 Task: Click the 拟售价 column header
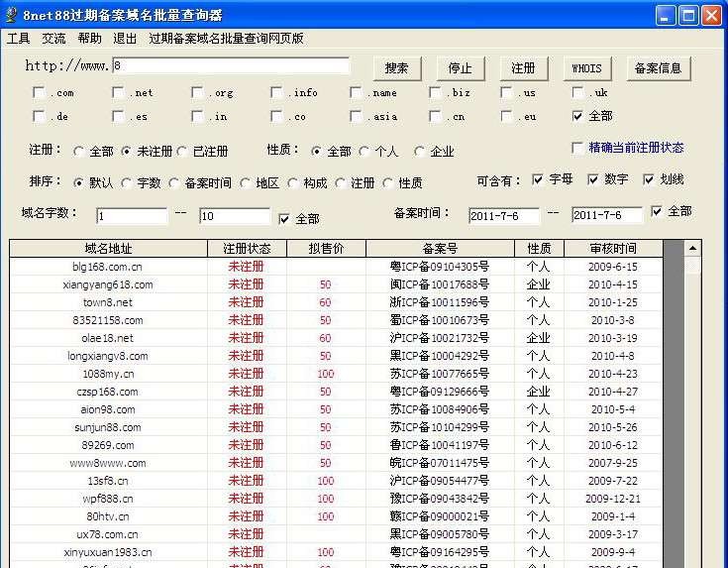click(327, 249)
